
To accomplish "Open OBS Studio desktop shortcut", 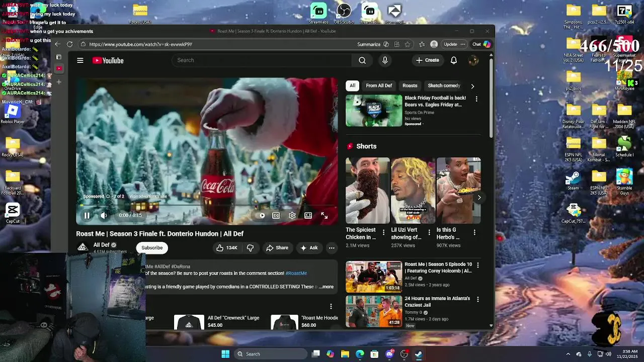I will pyautogui.click(x=344, y=13).
